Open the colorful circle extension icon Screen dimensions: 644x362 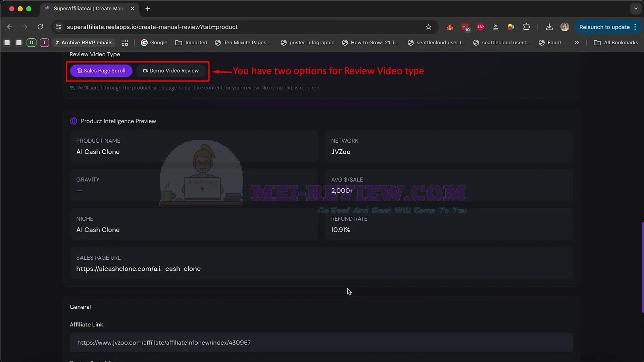pyautogui.click(x=511, y=27)
